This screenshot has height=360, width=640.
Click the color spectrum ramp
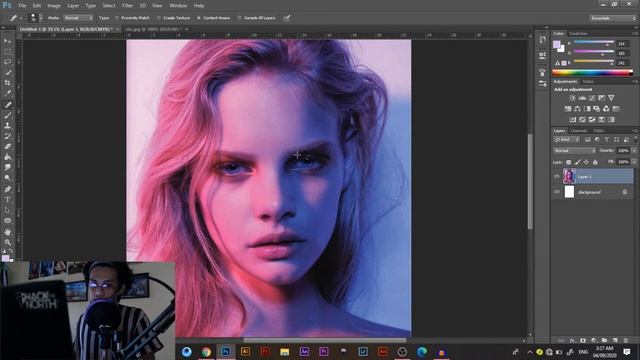(x=592, y=73)
